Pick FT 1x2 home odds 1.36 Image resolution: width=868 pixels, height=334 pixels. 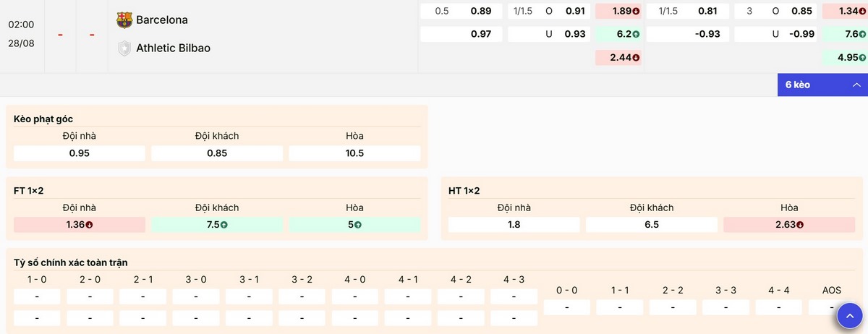coord(80,224)
